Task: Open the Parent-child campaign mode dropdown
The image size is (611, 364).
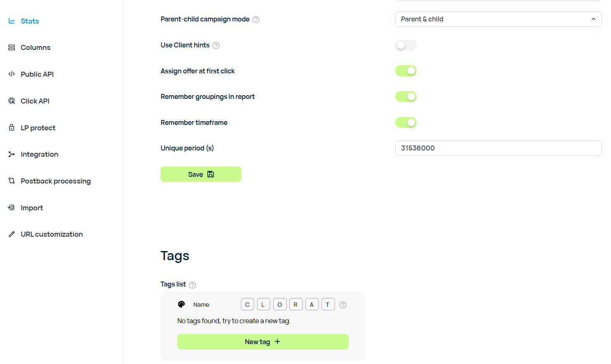Action: tap(498, 19)
